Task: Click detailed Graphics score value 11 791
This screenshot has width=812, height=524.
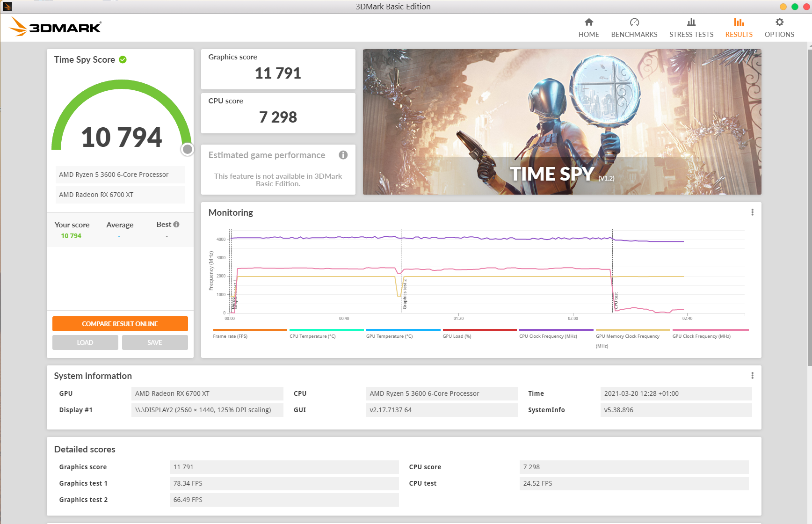Action: [284, 467]
